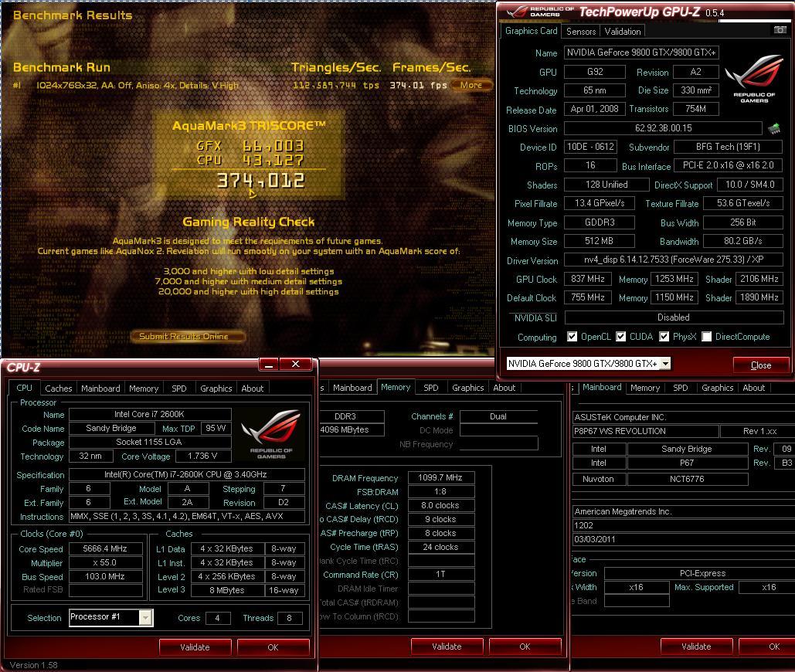The width and height of the screenshot is (795, 672).
Task: Enable the DirectCompute checkbox
Action: [x=706, y=337]
